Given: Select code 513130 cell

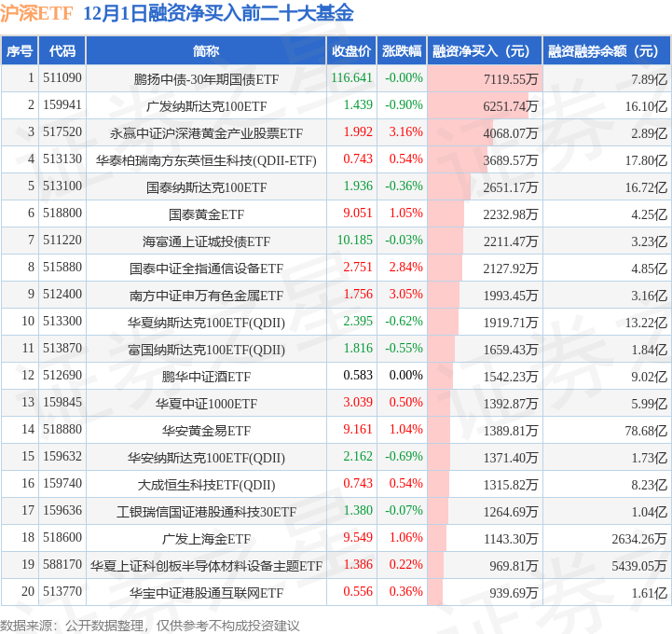Looking at the screenshot, I should pyautogui.click(x=62, y=159).
